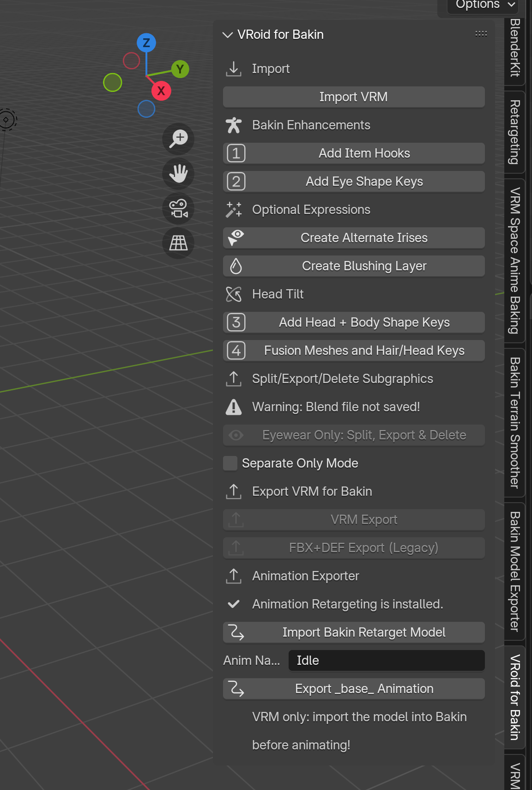
Task: Click the Y axis on navigation gizmo
Action: (180, 69)
